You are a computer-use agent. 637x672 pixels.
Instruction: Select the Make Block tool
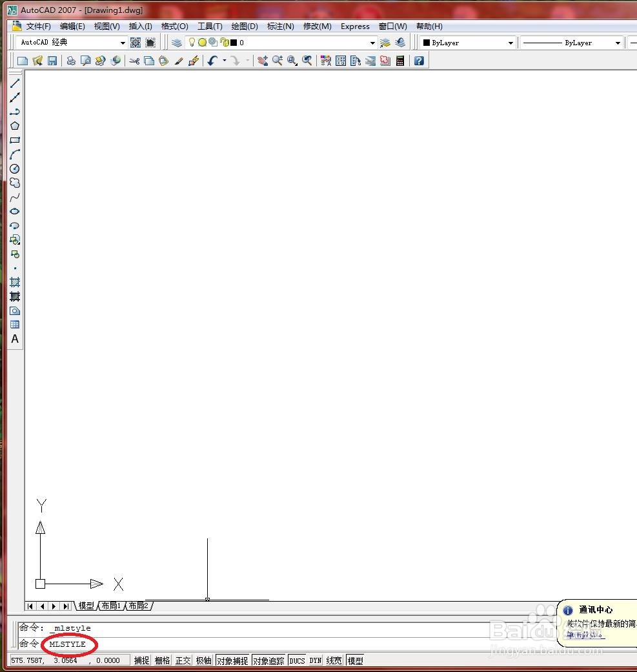[x=15, y=254]
